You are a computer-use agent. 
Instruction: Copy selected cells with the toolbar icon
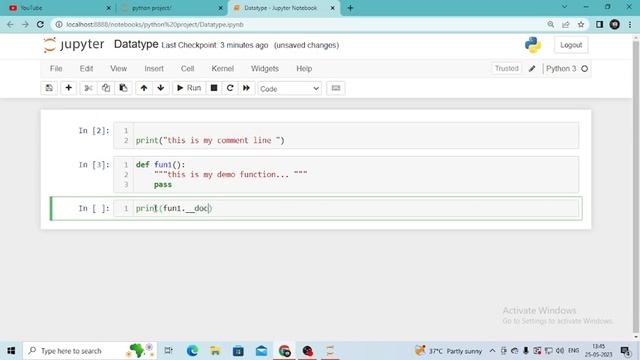point(106,88)
